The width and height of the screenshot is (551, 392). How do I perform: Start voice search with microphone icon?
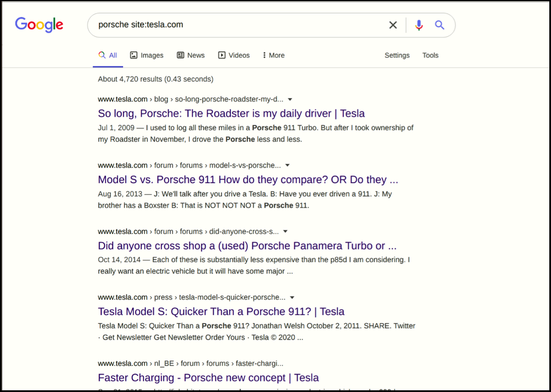[x=419, y=25]
